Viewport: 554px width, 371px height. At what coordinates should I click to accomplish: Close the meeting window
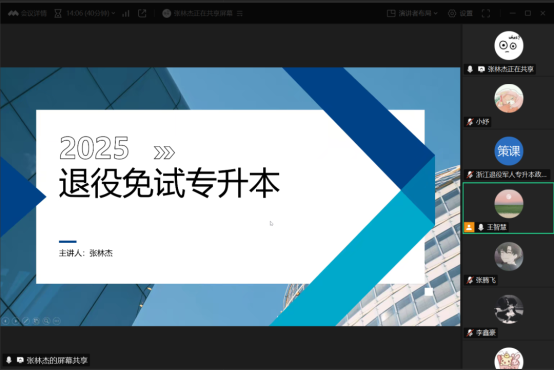coord(543,13)
